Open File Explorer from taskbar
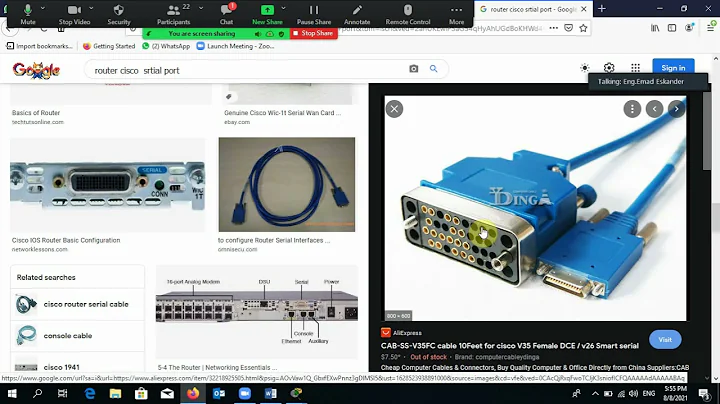Screen dimensions: 720x404 115,393
